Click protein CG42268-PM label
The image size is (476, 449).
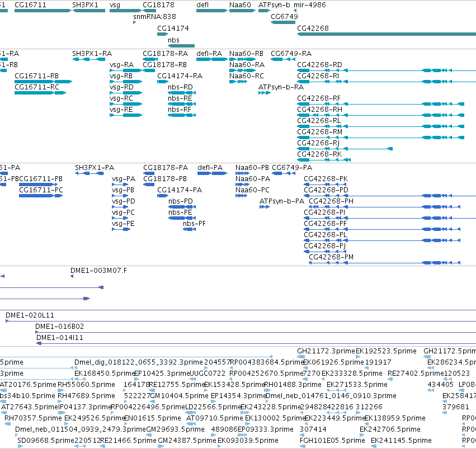pyautogui.click(x=331, y=257)
